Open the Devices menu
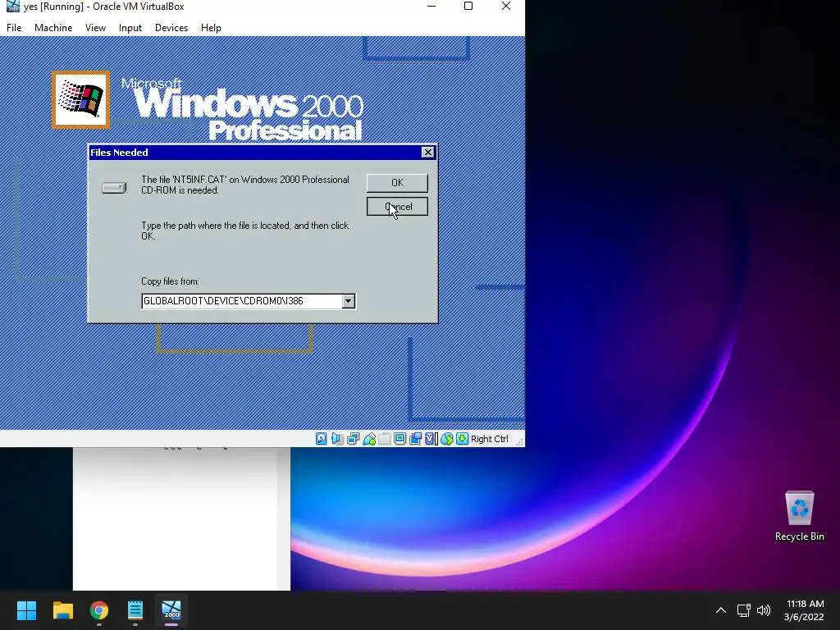Image resolution: width=840 pixels, height=630 pixels. tap(171, 28)
